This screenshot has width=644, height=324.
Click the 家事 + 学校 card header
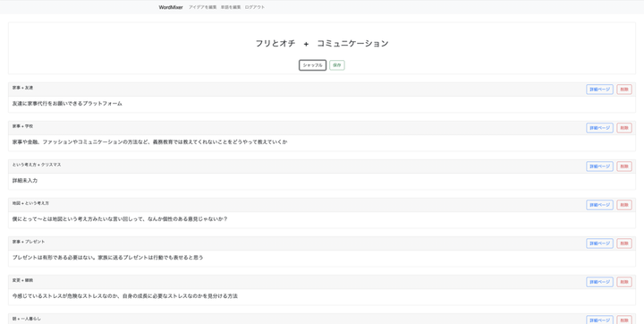pyautogui.click(x=322, y=128)
